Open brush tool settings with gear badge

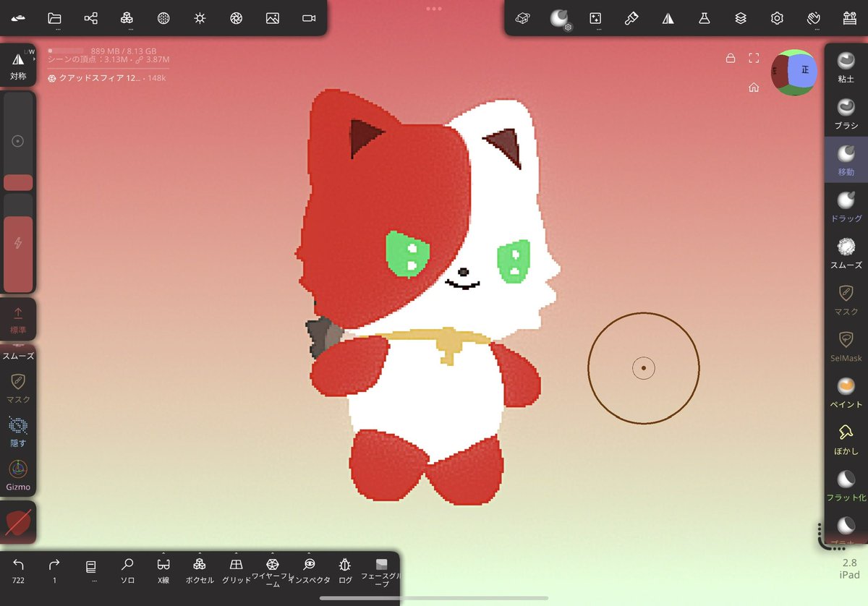[560, 18]
